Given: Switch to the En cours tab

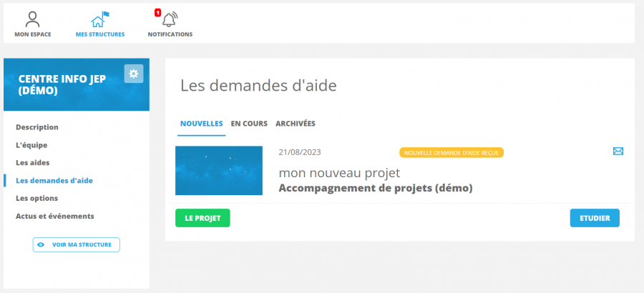Looking at the screenshot, I should [249, 124].
